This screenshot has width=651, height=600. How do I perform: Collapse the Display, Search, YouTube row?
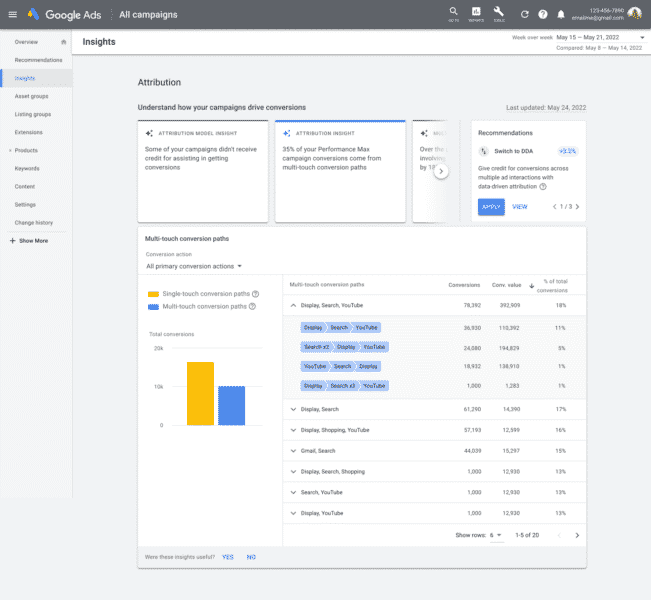tap(294, 304)
